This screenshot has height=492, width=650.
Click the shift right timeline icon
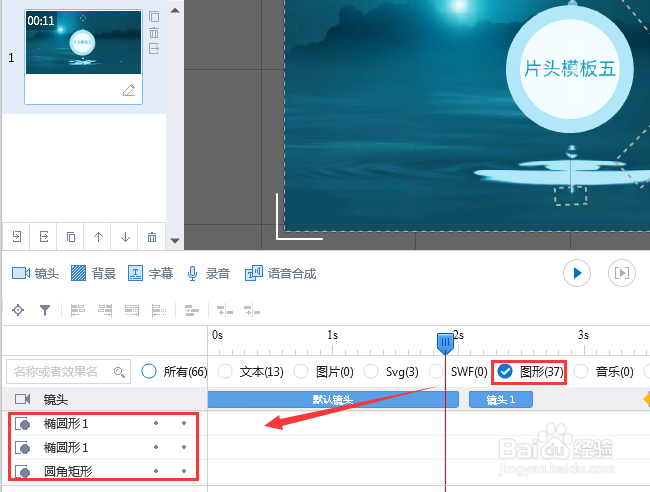point(252,310)
